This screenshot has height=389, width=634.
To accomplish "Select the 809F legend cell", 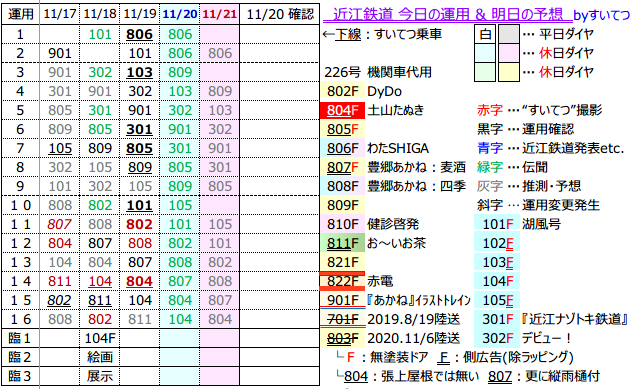I will (x=342, y=205).
